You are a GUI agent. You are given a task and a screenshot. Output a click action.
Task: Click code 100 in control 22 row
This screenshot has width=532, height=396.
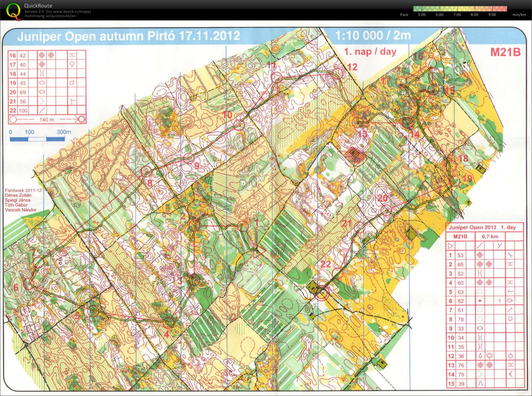tap(23, 110)
